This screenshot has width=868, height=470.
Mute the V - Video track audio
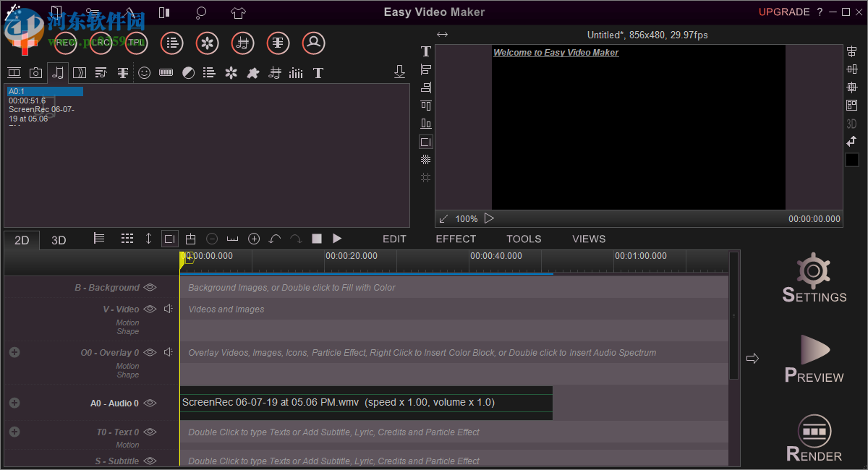(168, 309)
